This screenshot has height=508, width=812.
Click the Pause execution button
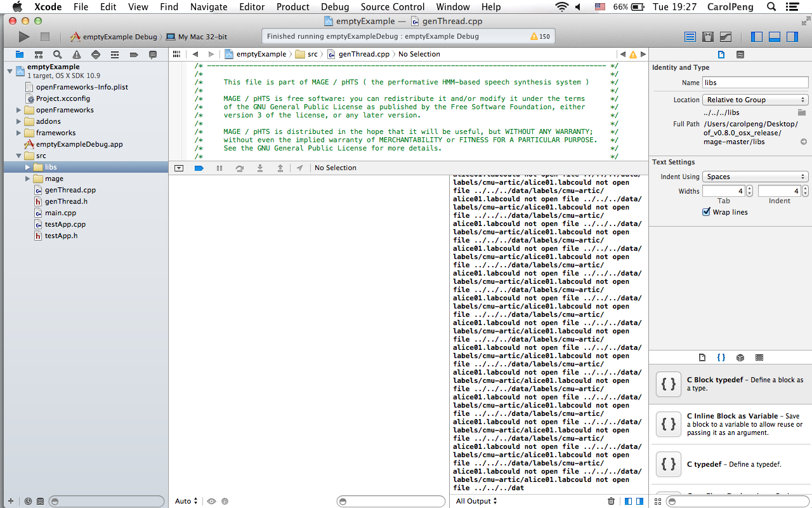coord(219,168)
